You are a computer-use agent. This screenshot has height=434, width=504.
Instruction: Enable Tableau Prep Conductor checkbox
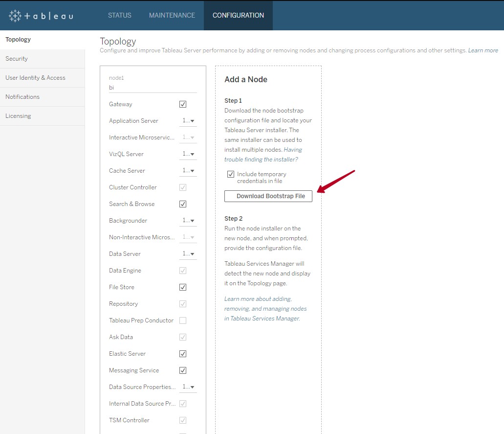[x=183, y=320]
